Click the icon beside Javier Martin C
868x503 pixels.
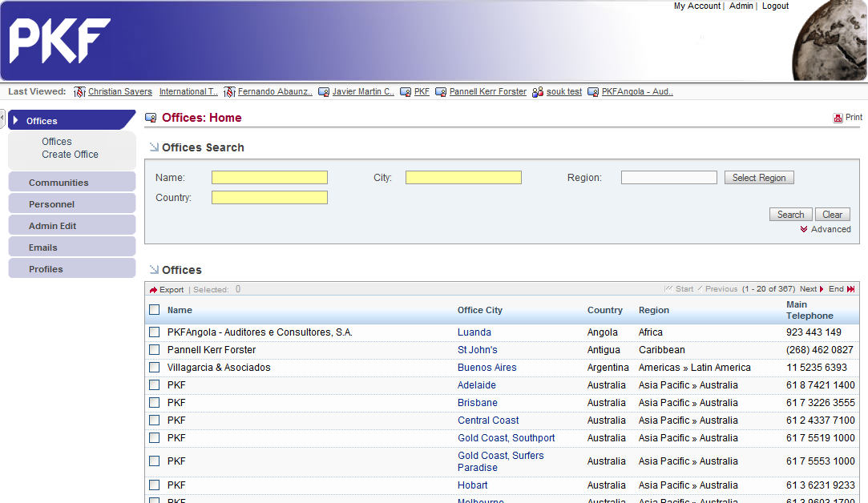[x=323, y=92]
